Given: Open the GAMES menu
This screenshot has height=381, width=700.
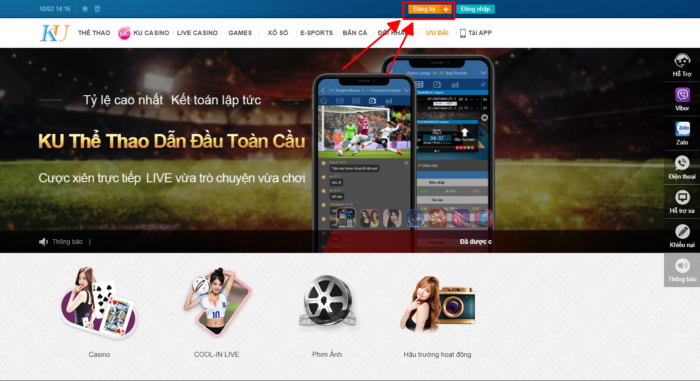Looking at the screenshot, I should pos(240,33).
